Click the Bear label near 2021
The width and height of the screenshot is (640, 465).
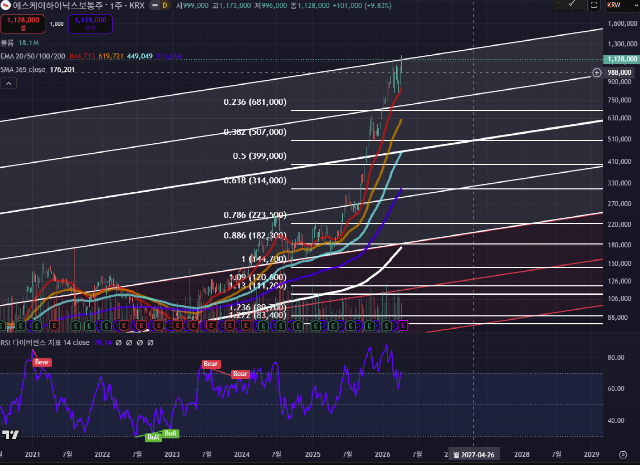pyautogui.click(x=42, y=362)
